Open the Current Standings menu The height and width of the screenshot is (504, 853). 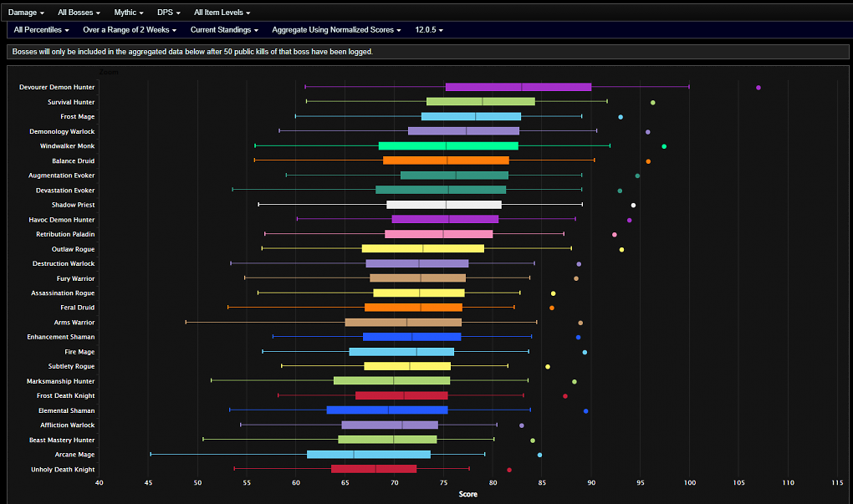[x=224, y=30]
